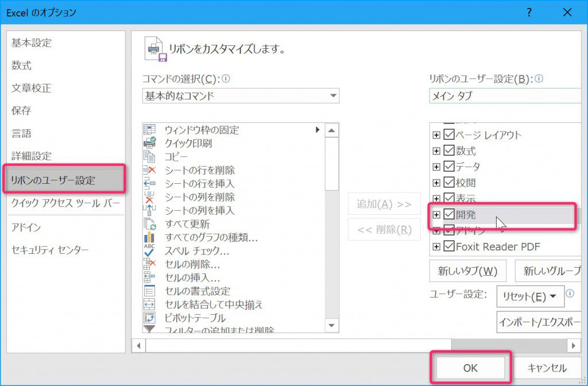
Task: Expand the ページ レイアウト tree node
Action: [x=436, y=135]
